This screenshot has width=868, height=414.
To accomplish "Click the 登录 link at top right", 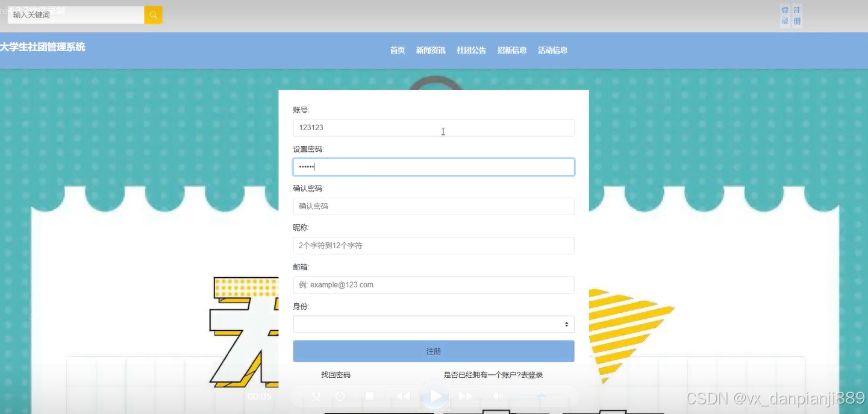I will click(785, 16).
